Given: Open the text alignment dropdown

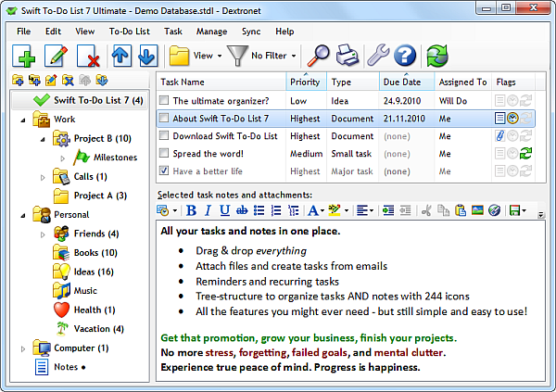Looking at the screenshot, I should 365,210.
